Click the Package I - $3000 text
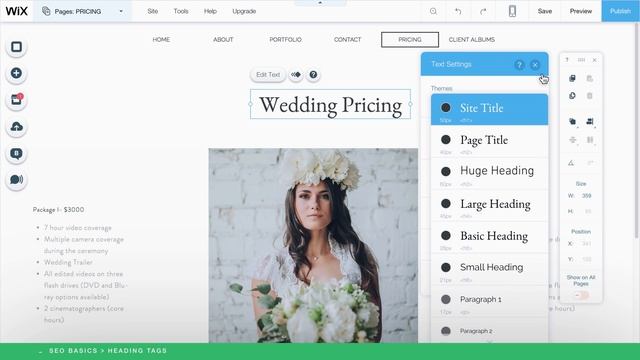This screenshot has height=360, width=640. pos(58,210)
